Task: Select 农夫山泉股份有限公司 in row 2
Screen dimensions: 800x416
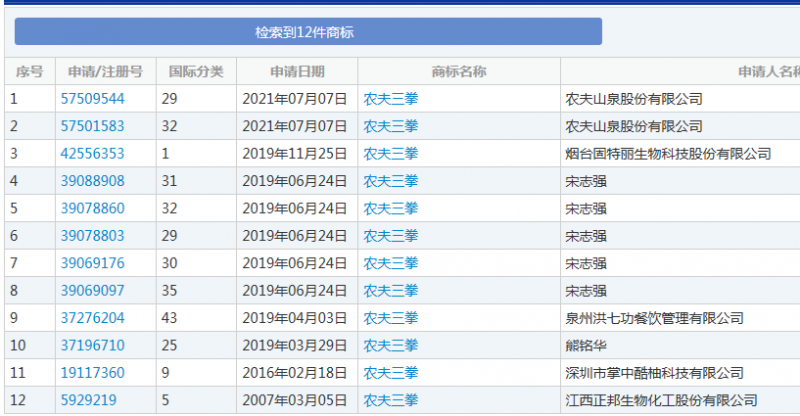Action: (634, 126)
